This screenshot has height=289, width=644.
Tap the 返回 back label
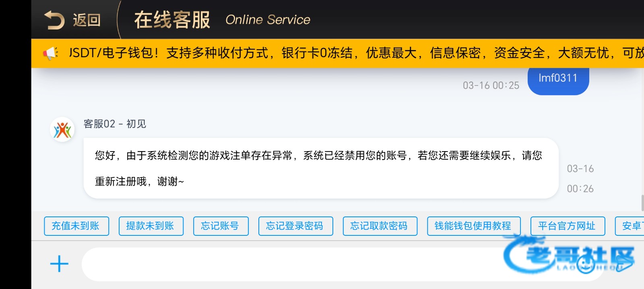click(87, 20)
